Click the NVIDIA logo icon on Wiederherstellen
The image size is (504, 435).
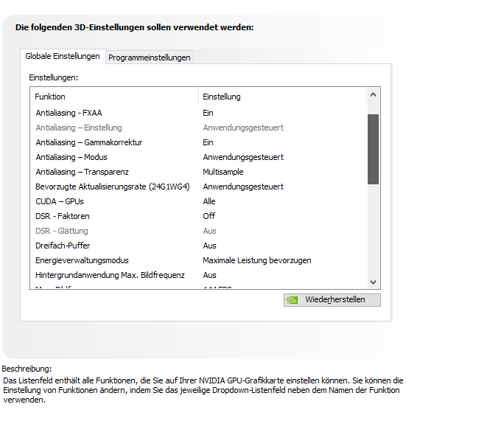(x=293, y=300)
